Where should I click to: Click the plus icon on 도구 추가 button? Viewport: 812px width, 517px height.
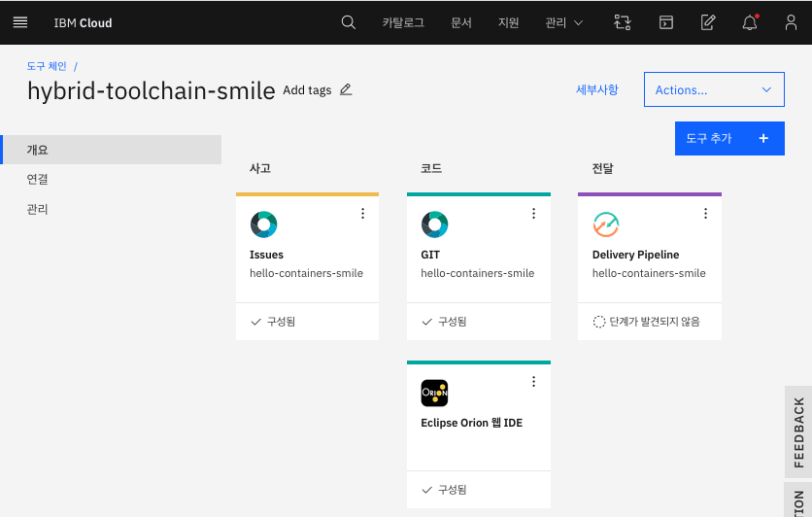763,138
